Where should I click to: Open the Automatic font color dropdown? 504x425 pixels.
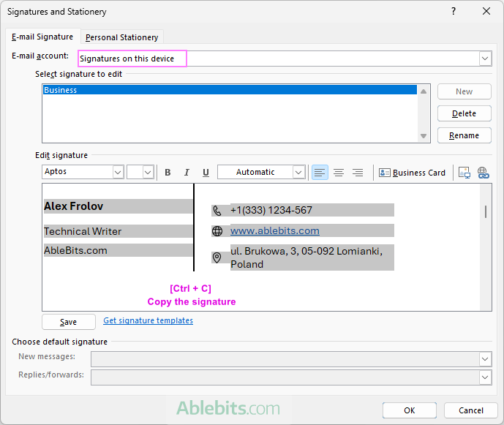click(298, 172)
